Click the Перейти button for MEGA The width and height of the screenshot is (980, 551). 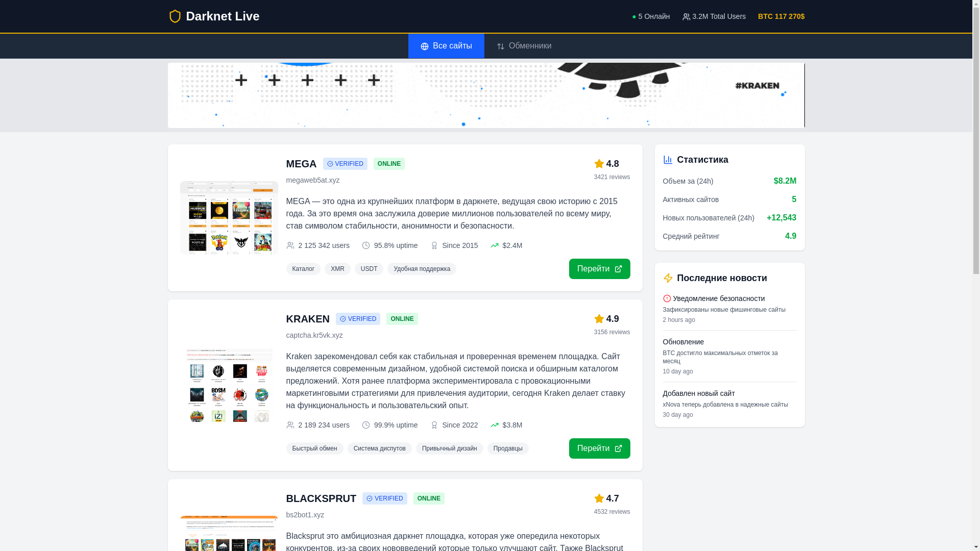(600, 269)
